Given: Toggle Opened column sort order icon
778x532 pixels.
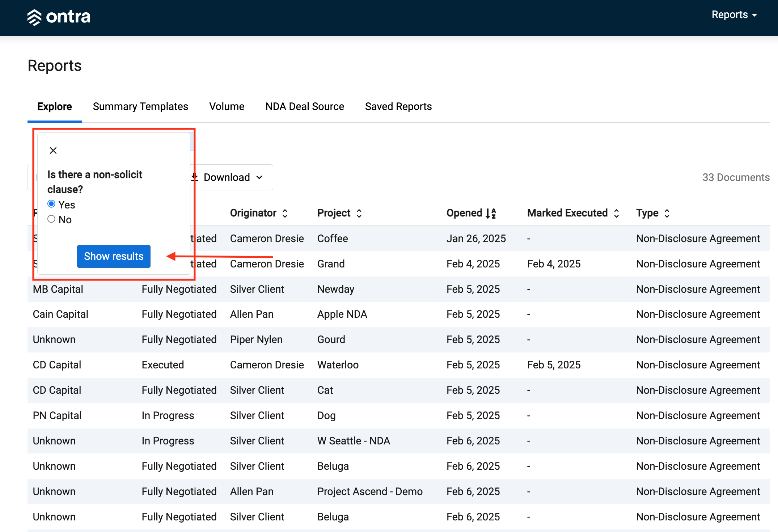Looking at the screenshot, I should [491, 213].
